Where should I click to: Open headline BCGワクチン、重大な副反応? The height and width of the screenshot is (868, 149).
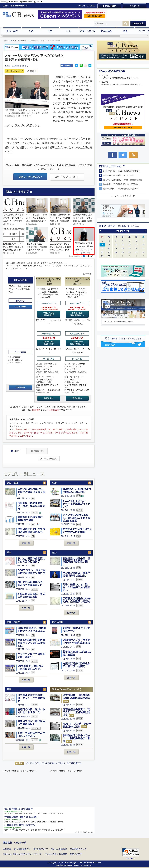coord(31,572)
